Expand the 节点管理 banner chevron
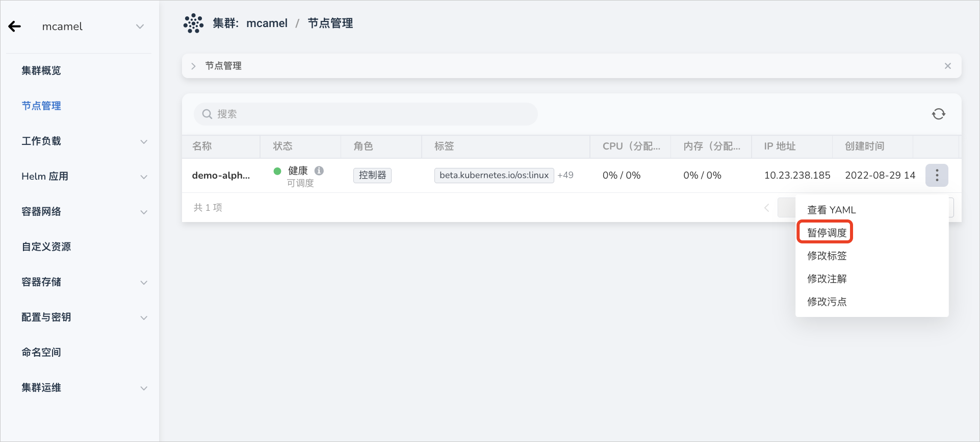Screen dimensions: 980x442 click(x=193, y=66)
